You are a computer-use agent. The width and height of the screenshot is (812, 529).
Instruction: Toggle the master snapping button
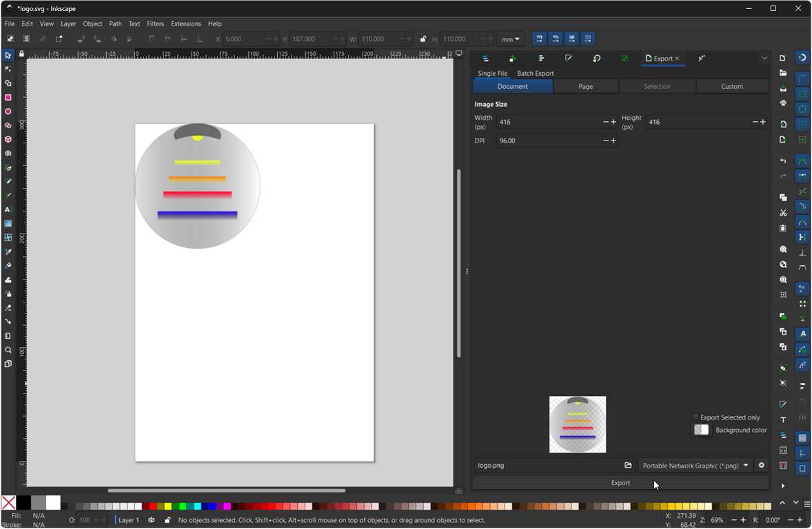tap(802, 57)
